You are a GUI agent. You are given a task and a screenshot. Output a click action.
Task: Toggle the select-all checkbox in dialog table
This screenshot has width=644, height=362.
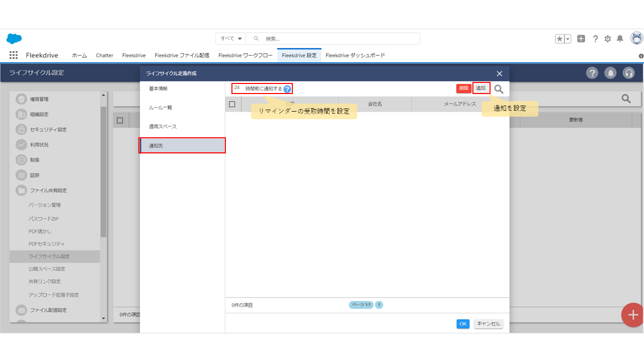pos(232,104)
